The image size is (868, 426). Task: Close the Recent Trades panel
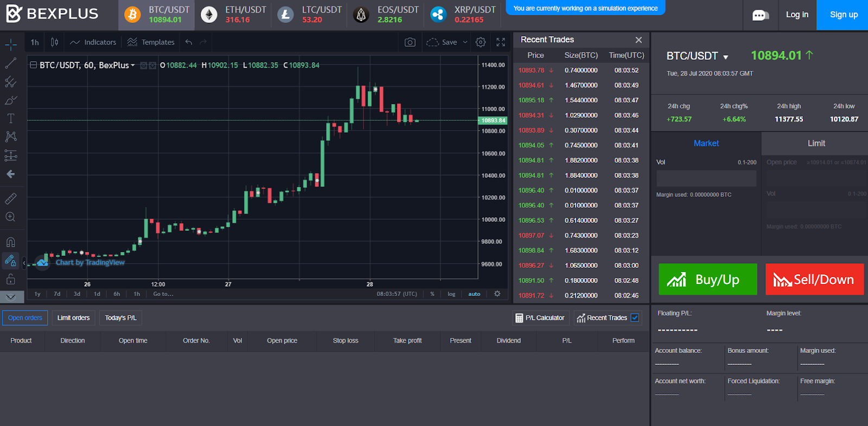639,40
